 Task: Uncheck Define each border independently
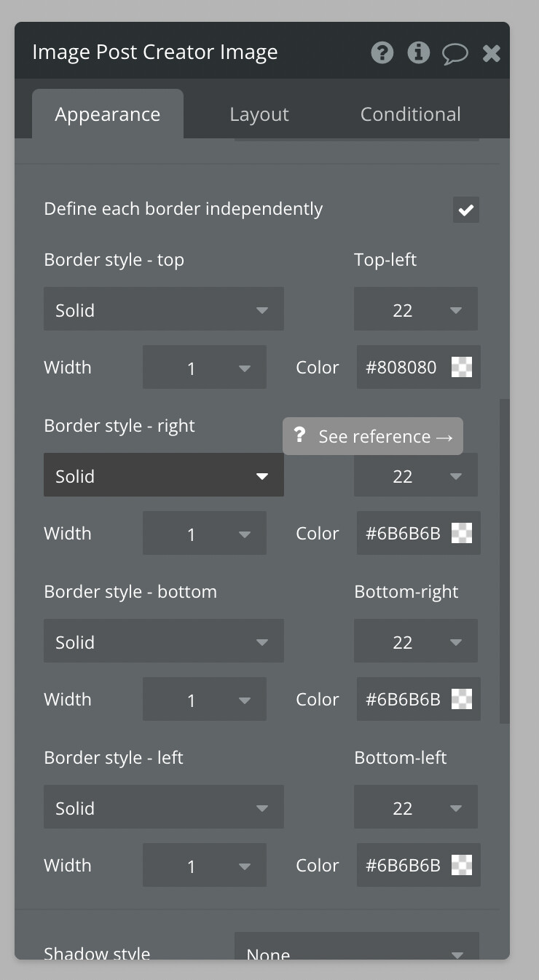[x=466, y=210]
